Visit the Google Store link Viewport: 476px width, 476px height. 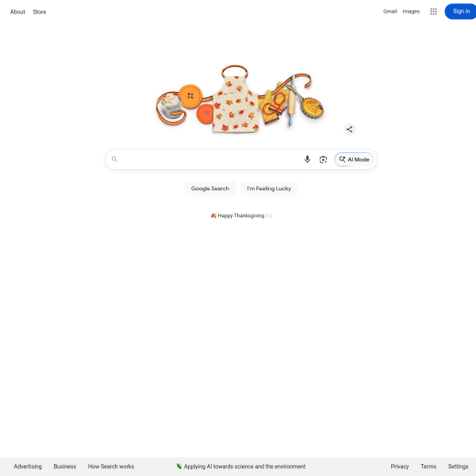pyautogui.click(x=40, y=12)
